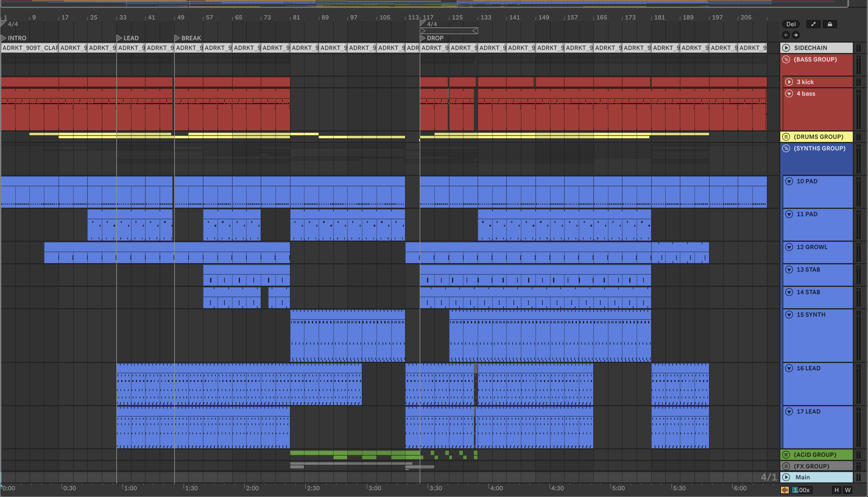Click the SIDECHAIN track play icon

coord(786,48)
